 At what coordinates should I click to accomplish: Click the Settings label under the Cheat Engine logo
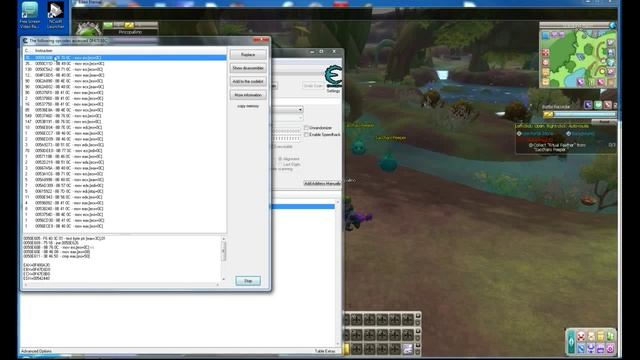coord(333,91)
